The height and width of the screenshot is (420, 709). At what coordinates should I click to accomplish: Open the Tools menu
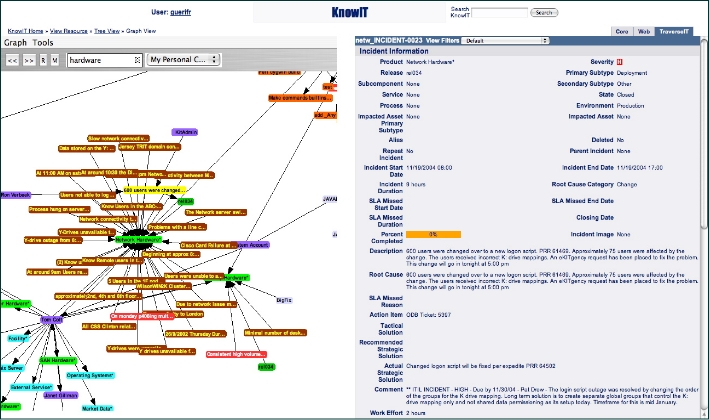tap(43, 44)
